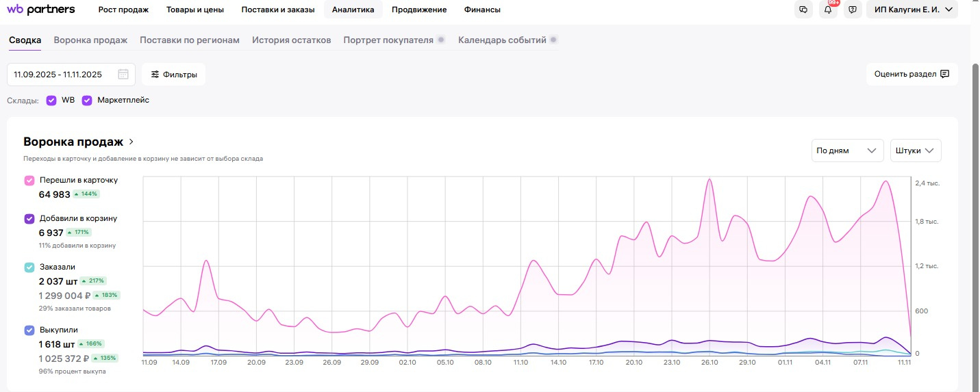Open the Поставки по регионам tab
The width and height of the screenshot is (980, 392).
click(190, 40)
